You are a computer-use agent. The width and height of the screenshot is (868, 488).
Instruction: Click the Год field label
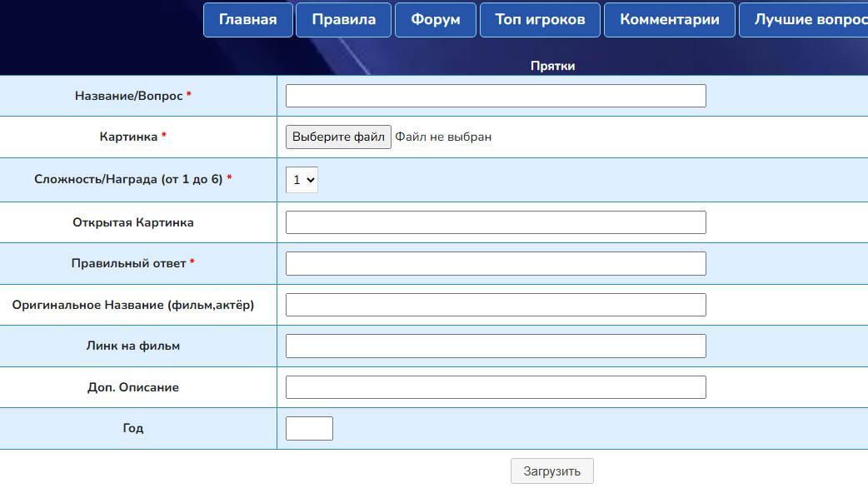133,428
